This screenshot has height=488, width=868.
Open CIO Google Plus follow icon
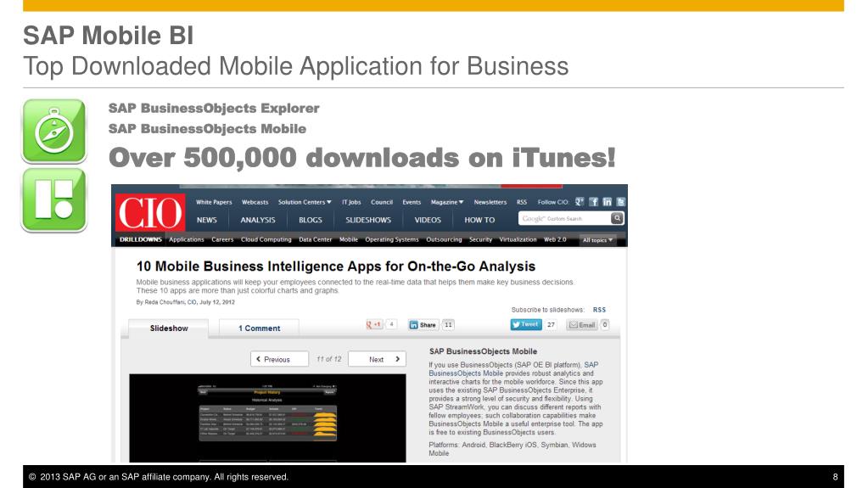click(x=580, y=202)
